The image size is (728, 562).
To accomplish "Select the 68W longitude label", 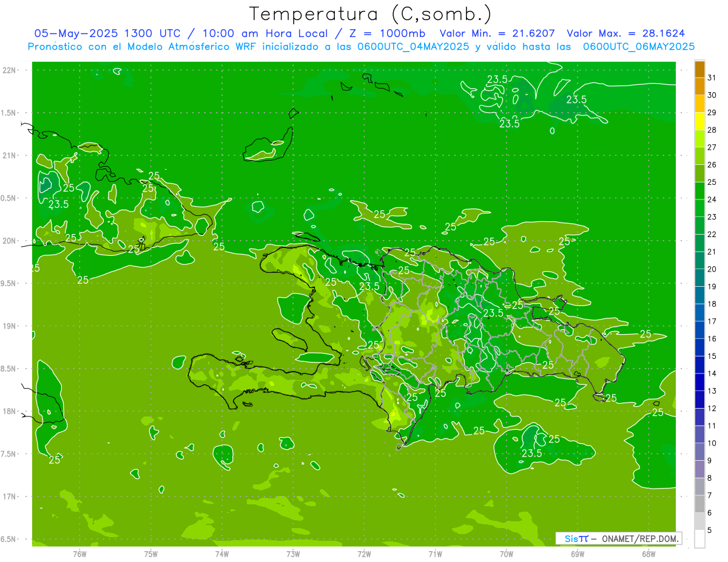I will point(649,554).
